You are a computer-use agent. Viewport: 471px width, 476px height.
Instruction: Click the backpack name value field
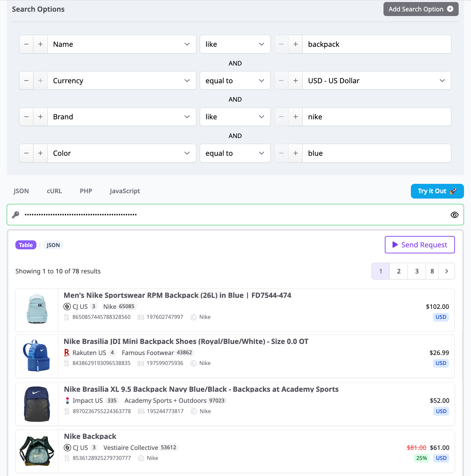[377, 44]
